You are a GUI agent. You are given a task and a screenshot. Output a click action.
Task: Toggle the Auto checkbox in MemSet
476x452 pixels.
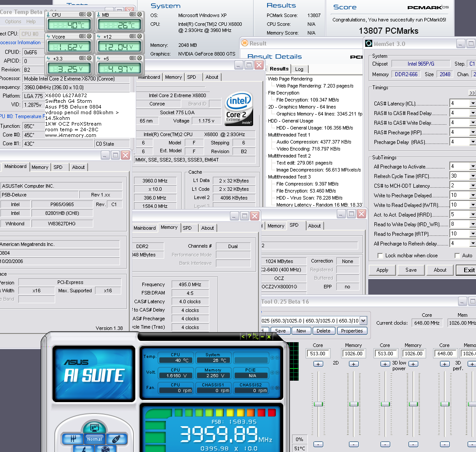click(x=457, y=256)
